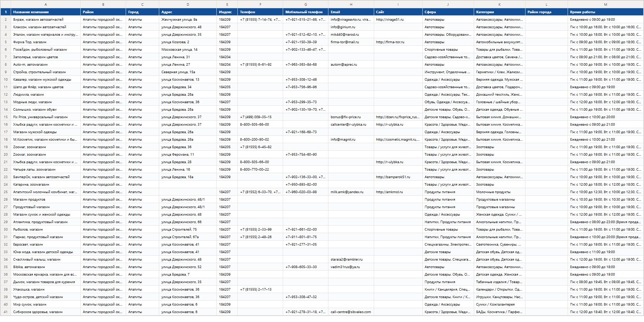
Task: Select the phone cell '8–800–770–00–22'
Action: (260, 170)
